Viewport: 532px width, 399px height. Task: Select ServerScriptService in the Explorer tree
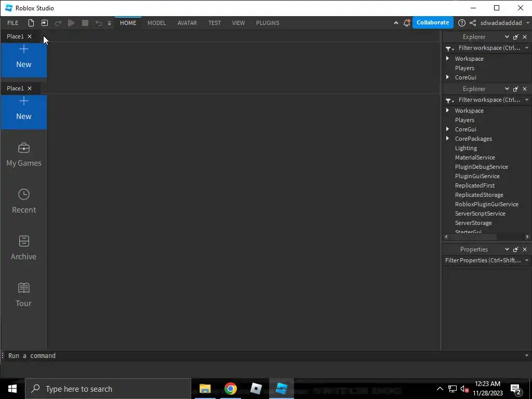(x=480, y=214)
